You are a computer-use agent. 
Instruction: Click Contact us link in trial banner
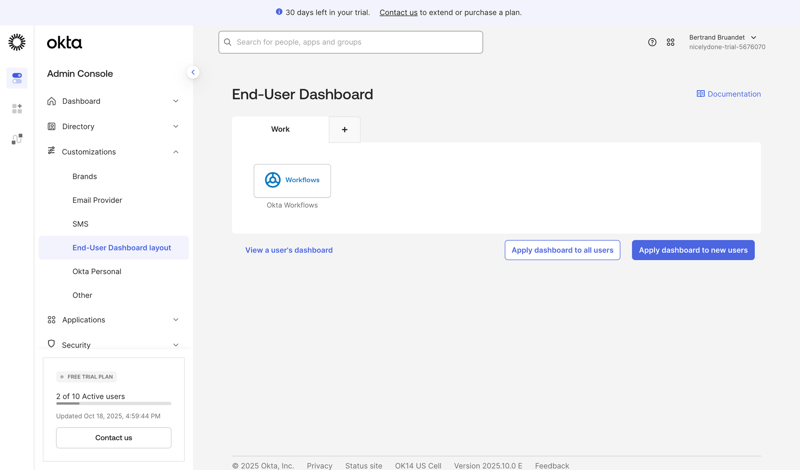(398, 12)
